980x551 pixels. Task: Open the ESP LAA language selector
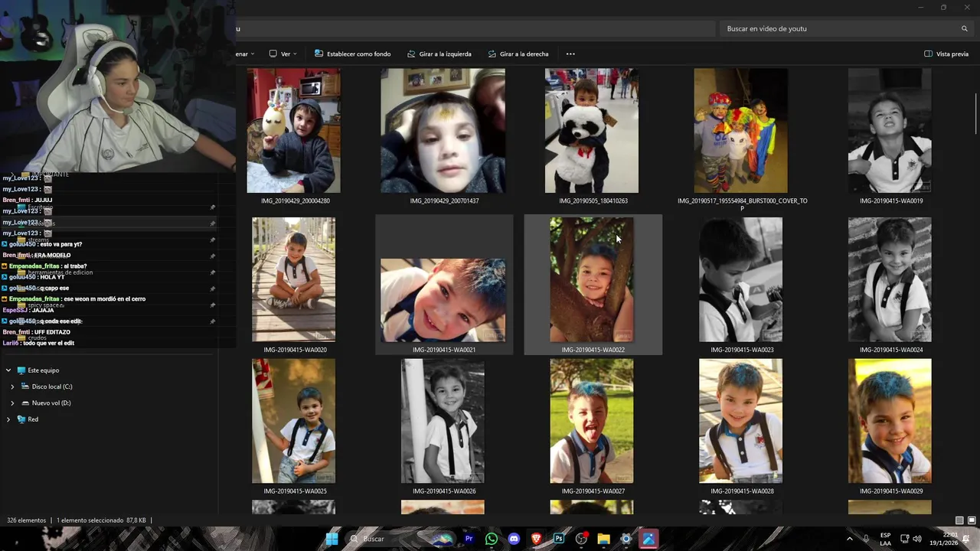coord(885,539)
